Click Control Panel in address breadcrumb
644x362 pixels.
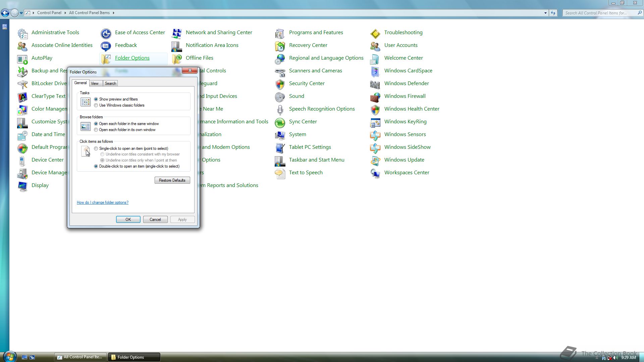49,13
